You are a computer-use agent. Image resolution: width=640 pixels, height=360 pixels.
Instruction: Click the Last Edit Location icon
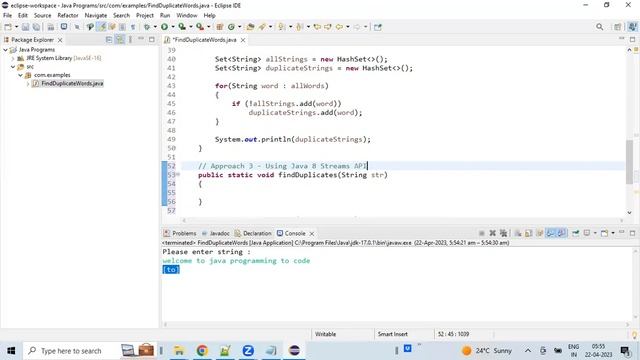[317, 27]
